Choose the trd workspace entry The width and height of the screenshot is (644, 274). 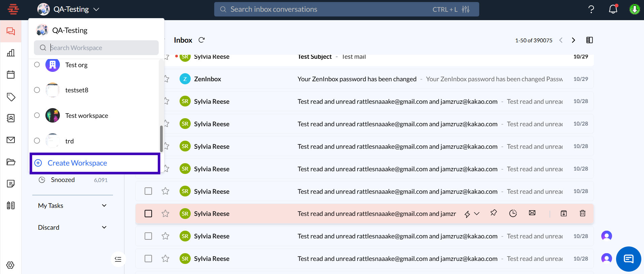tap(69, 141)
